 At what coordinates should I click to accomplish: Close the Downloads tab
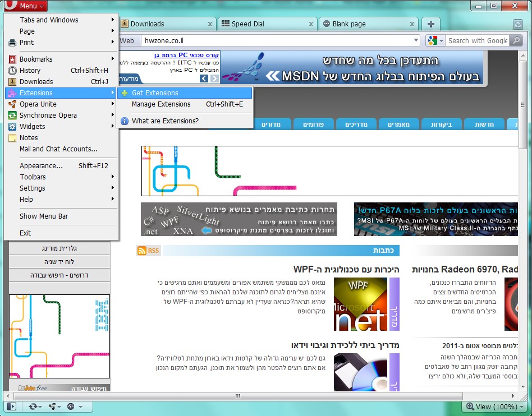point(210,24)
